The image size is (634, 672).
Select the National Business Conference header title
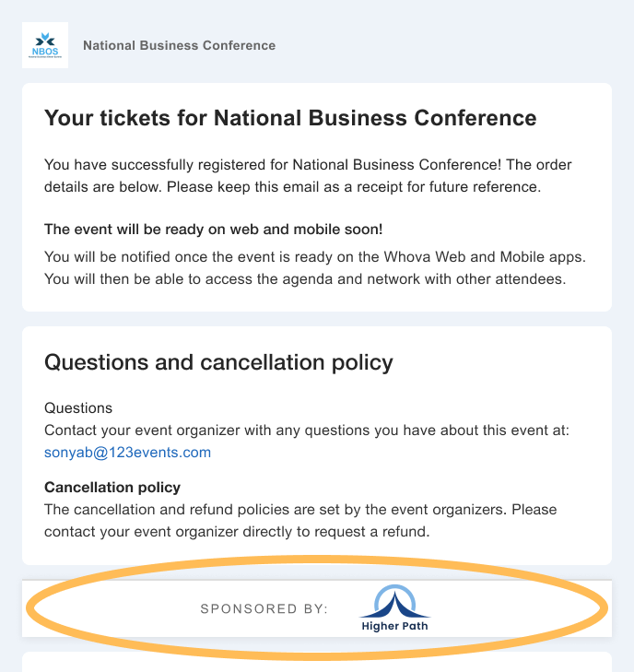click(x=179, y=45)
